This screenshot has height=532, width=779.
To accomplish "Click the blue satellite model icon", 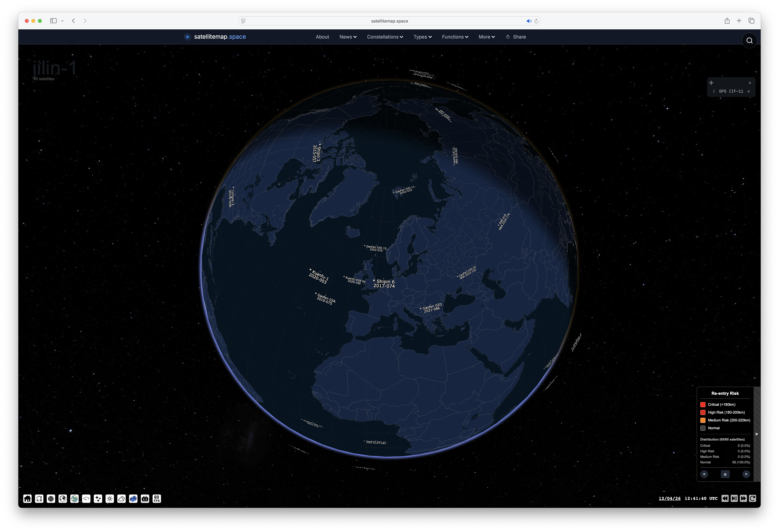I will (133, 499).
